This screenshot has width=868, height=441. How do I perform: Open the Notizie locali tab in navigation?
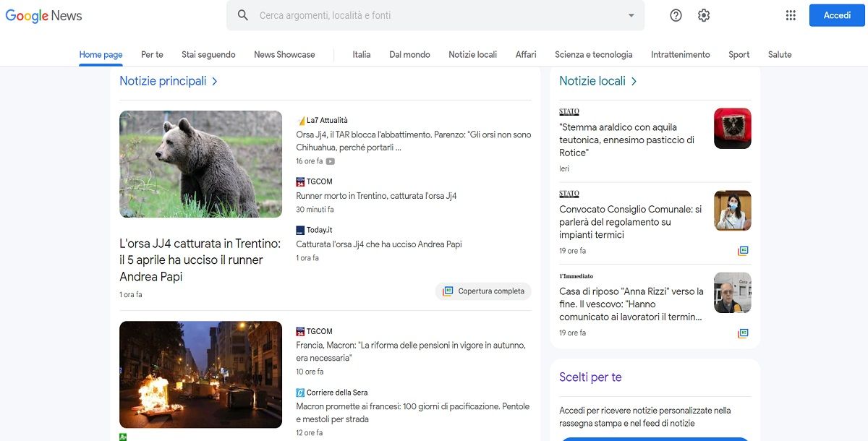(472, 54)
